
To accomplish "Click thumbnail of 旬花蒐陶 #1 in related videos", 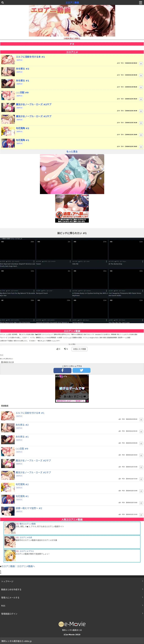I will click(x=8, y=499).
